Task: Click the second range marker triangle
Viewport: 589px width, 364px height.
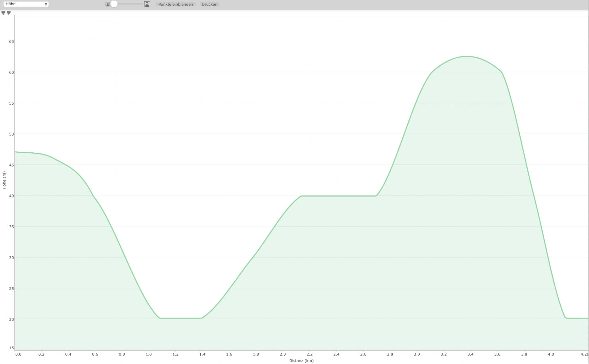Action: [x=9, y=13]
